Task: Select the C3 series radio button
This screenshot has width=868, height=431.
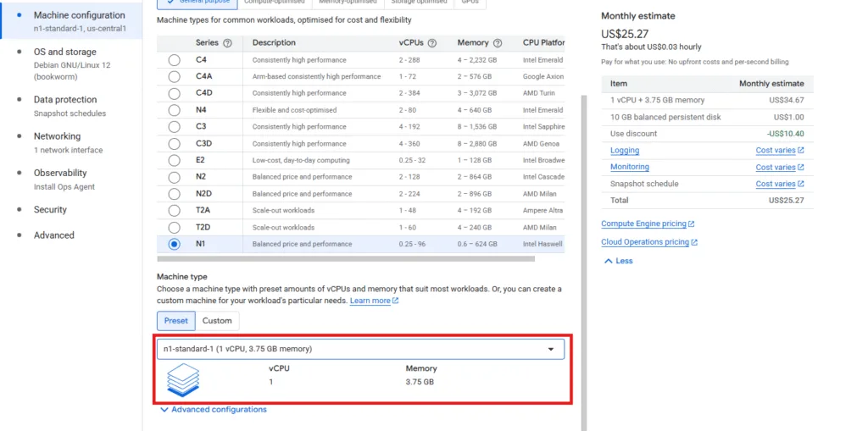Action: pyautogui.click(x=175, y=127)
